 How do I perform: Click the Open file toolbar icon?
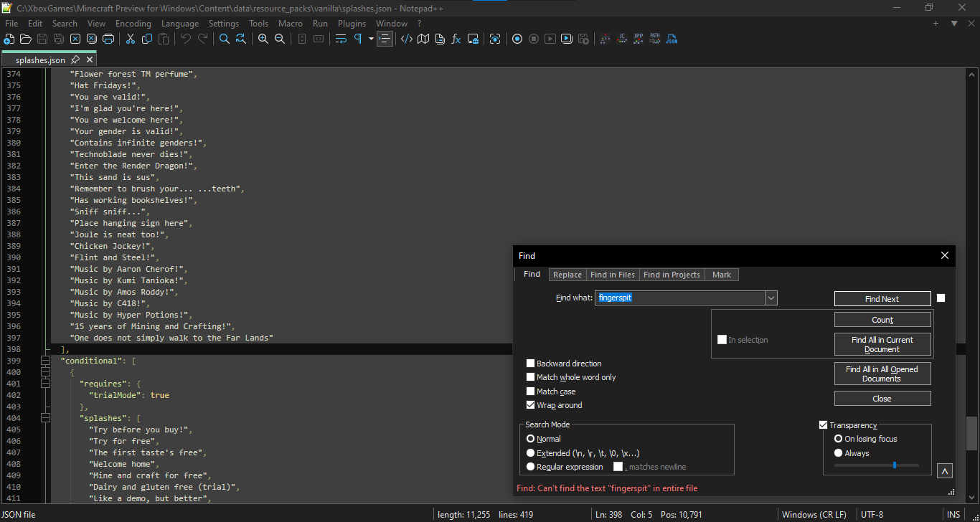coord(26,39)
